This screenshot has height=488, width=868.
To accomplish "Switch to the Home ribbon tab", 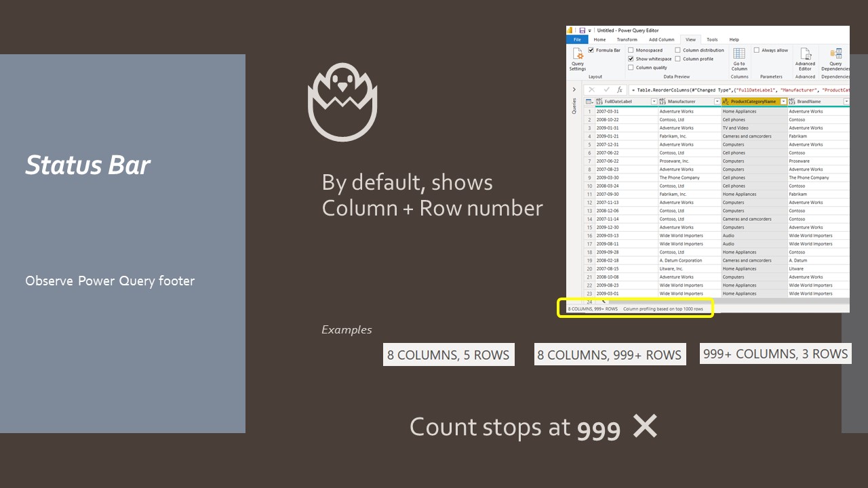I will coord(599,39).
